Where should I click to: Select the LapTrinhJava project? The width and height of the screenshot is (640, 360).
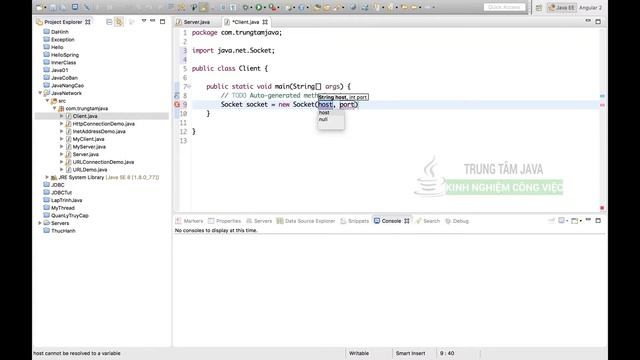click(67, 200)
